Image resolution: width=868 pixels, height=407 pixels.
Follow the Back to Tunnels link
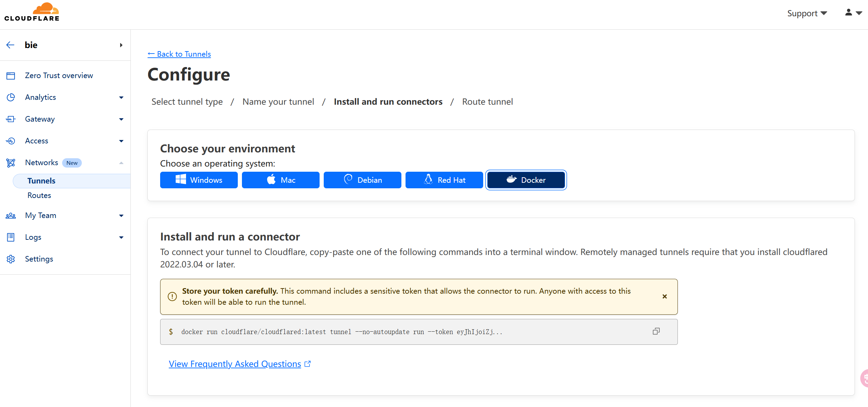pyautogui.click(x=179, y=54)
